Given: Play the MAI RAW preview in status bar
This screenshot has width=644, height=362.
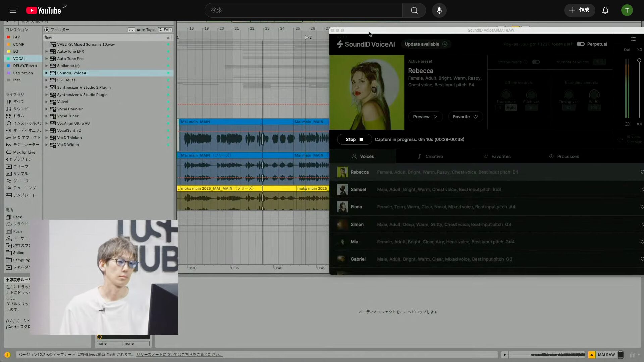Looking at the screenshot, I should pyautogui.click(x=505, y=355).
